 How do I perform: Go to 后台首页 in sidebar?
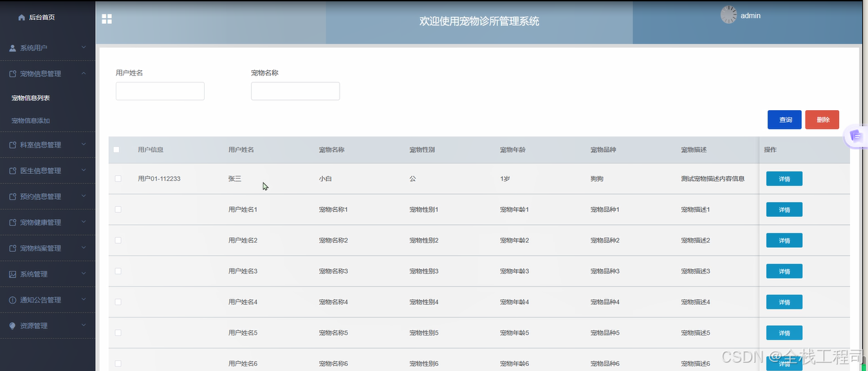point(42,17)
